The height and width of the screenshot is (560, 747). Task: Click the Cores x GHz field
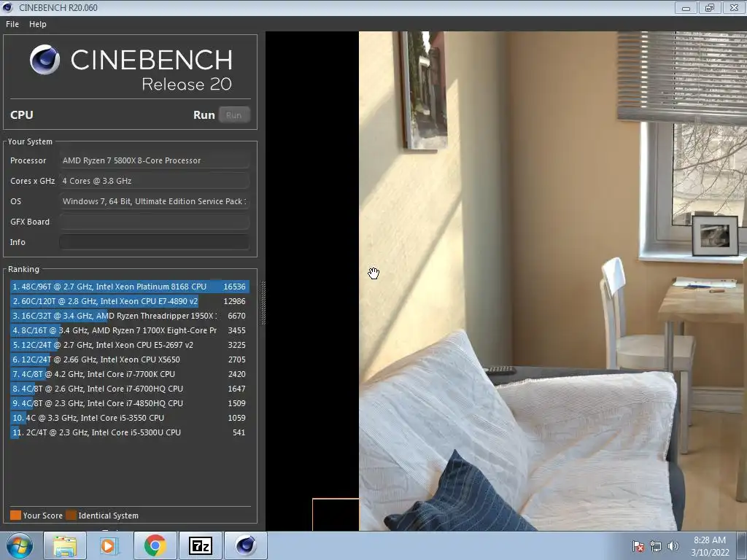click(x=155, y=181)
